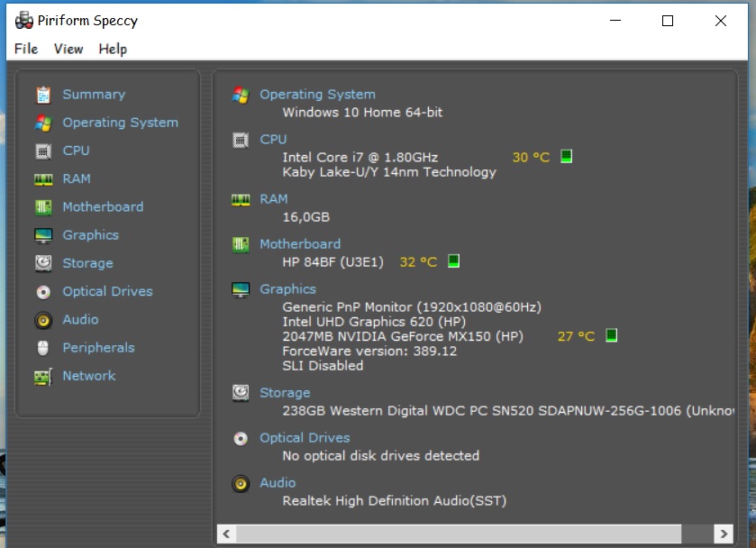Click the NVIDIA GeForce MX150 line
The image size is (756, 548).
click(403, 336)
